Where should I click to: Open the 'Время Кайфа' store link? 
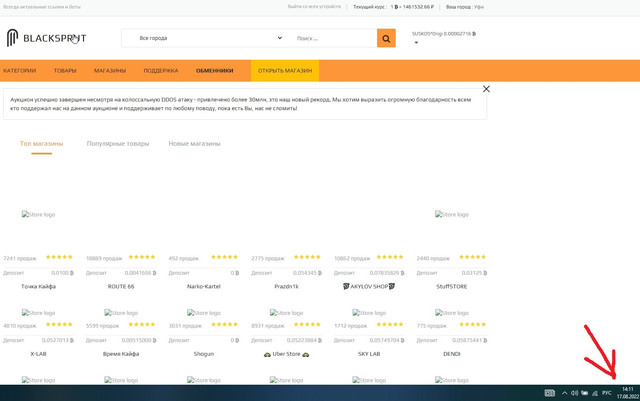[121, 354]
